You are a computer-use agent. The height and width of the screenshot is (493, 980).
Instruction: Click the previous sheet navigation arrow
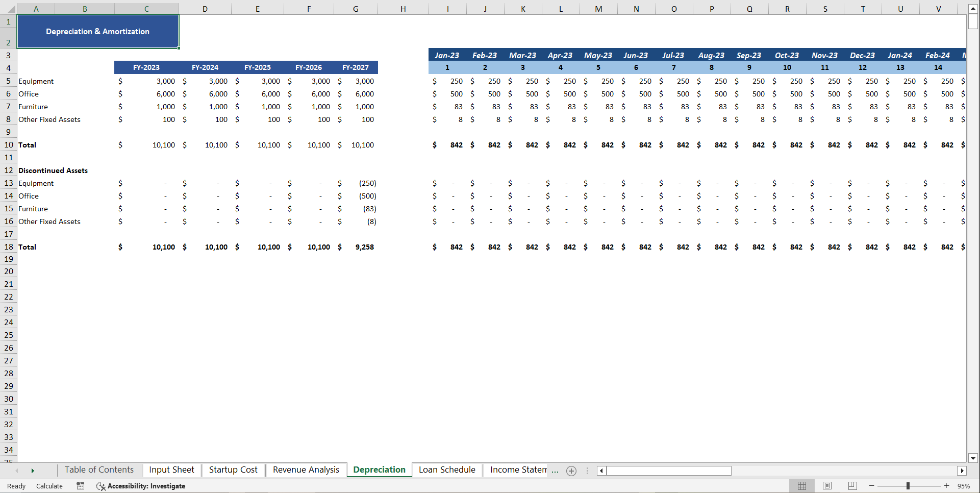17,471
